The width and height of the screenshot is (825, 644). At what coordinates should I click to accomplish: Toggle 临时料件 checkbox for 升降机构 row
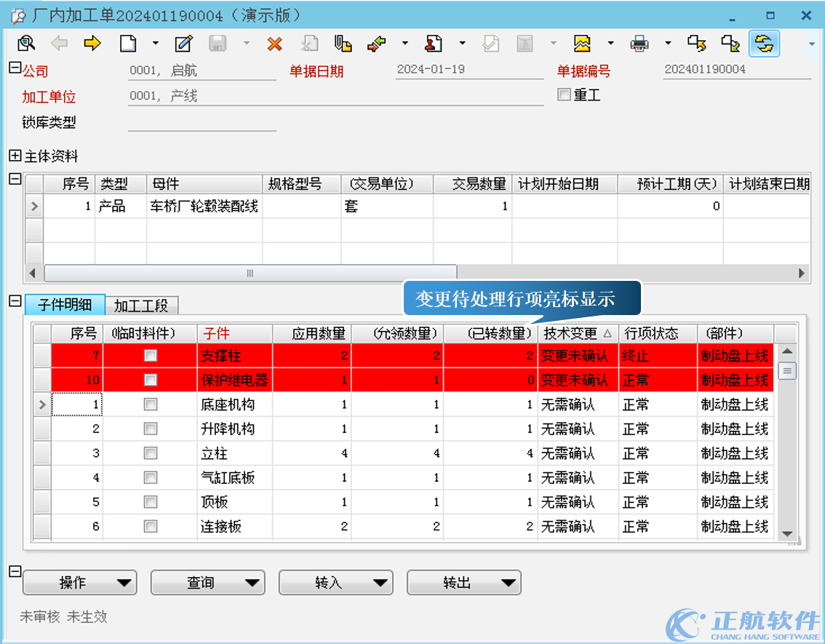[151, 429]
